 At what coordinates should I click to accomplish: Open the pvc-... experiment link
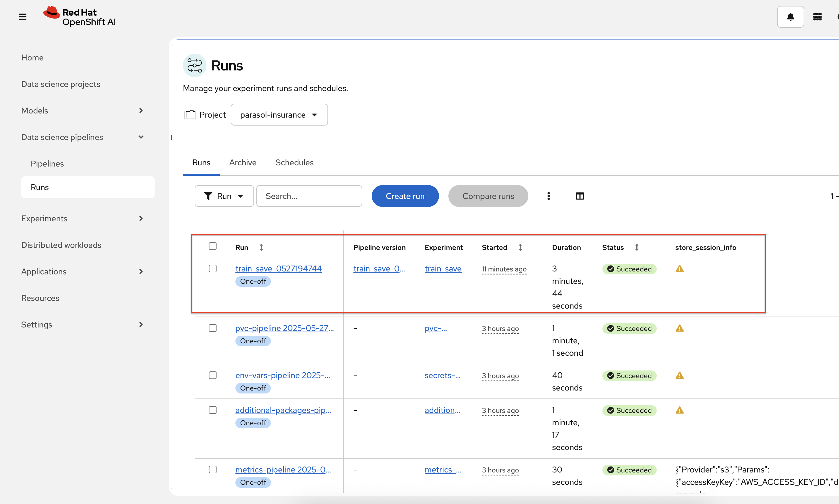(x=435, y=328)
